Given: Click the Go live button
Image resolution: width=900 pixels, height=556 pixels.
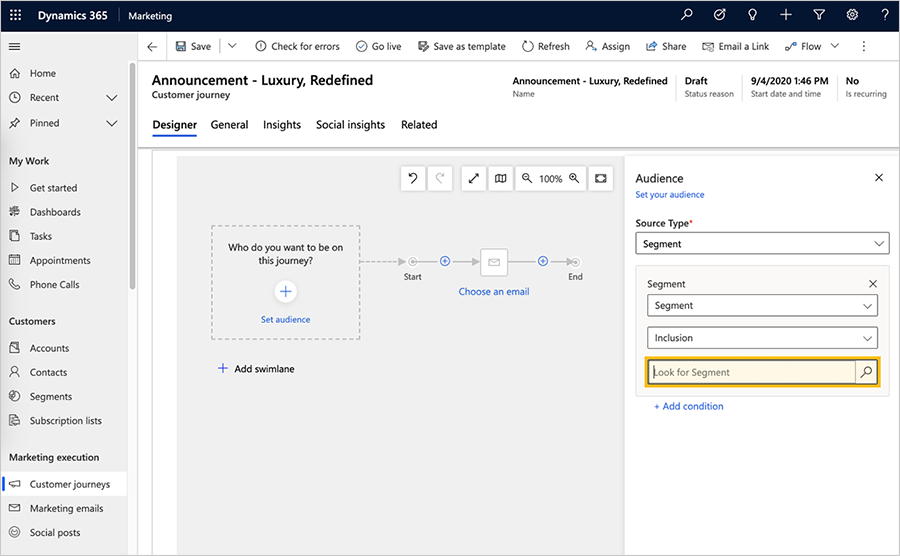Looking at the screenshot, I should [x=378, y=46].
